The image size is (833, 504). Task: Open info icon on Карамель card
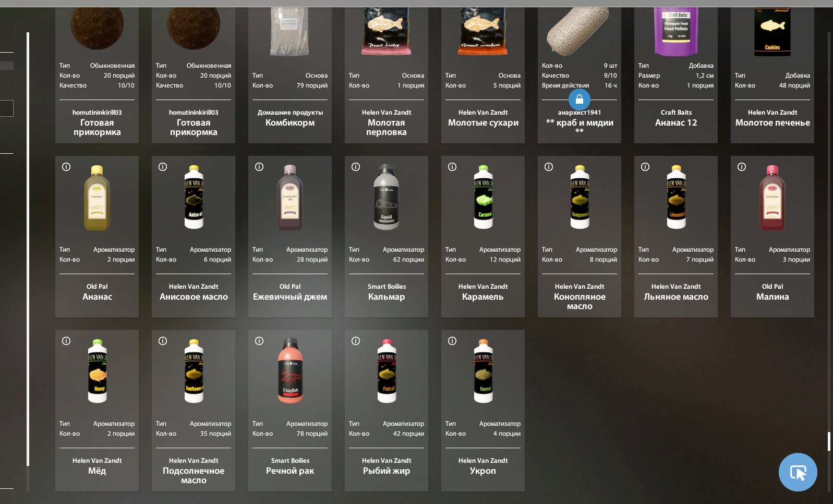coord(452,167)
